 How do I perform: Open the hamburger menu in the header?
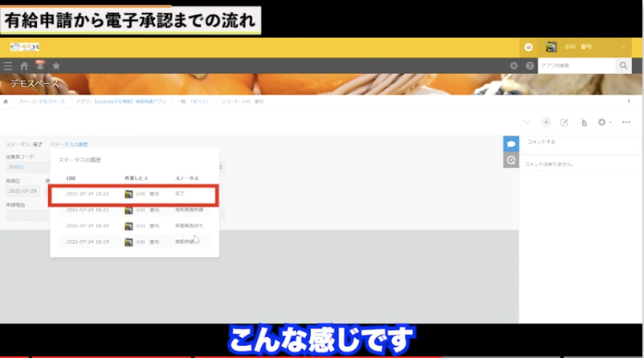(8, 66)
